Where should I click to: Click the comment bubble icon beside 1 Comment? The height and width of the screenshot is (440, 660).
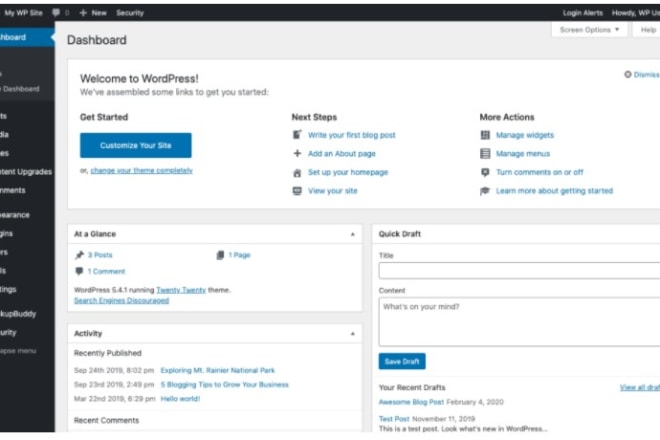[79, 271]
